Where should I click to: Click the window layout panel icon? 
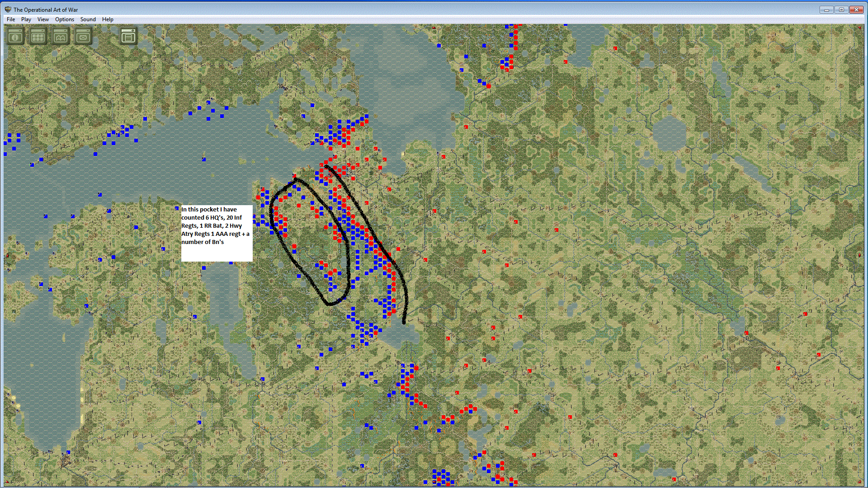tap(128, 37)
